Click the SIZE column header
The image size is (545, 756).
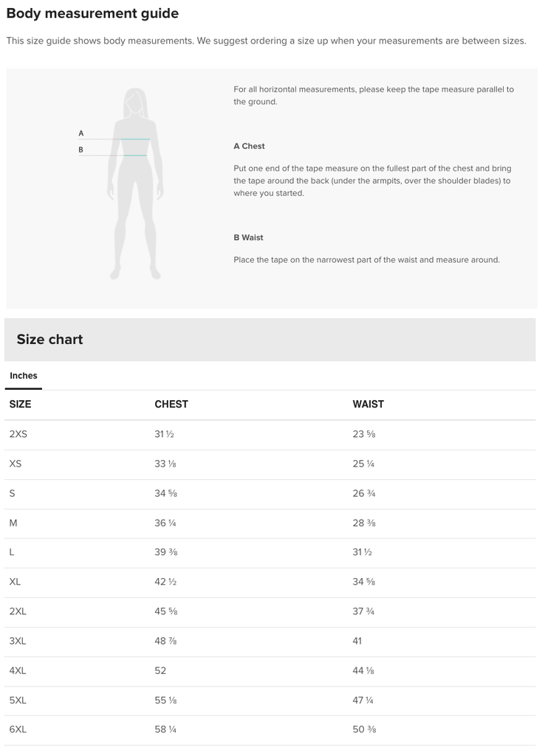pos(20,404)
